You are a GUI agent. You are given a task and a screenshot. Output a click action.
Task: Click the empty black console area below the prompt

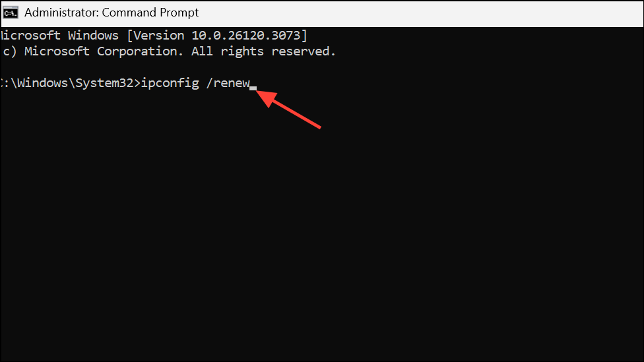322,230
